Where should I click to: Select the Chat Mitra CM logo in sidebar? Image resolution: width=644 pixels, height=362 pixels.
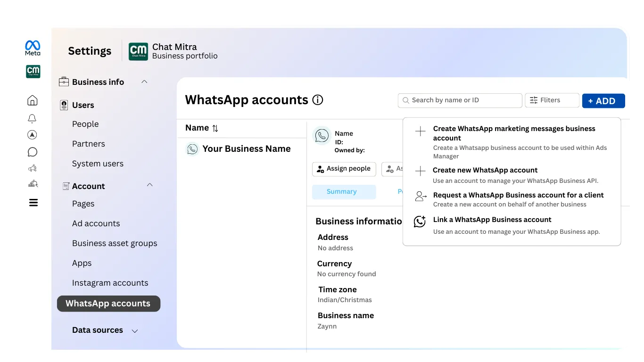point(33,71)
